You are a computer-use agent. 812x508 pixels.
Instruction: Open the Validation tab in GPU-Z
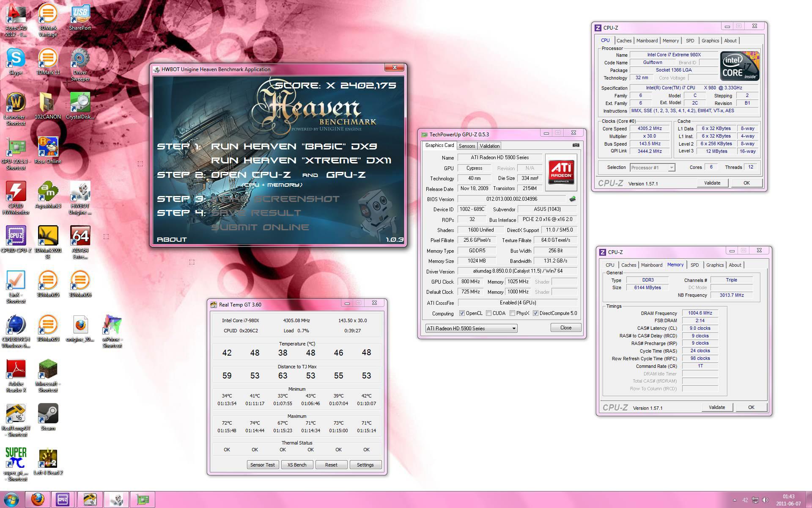[490, 146]
